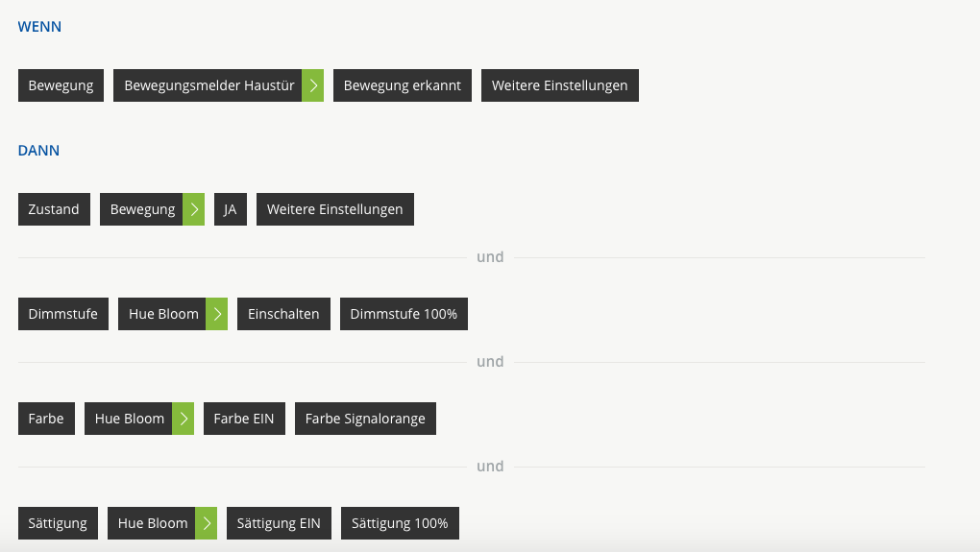The height and width of the screenshot is (552, 980).
Task: Open the Farbe Signalorange color choice
Action: tap(365, 419)
